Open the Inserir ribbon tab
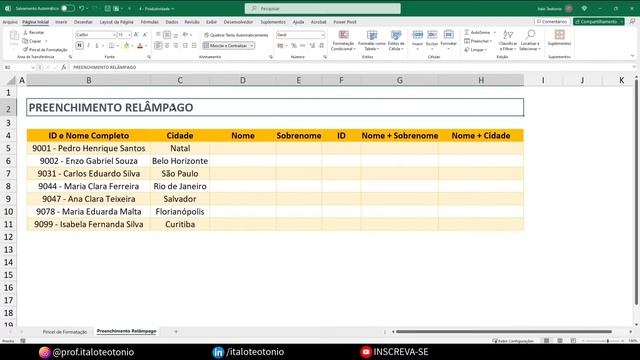 (x=61, y=22)
